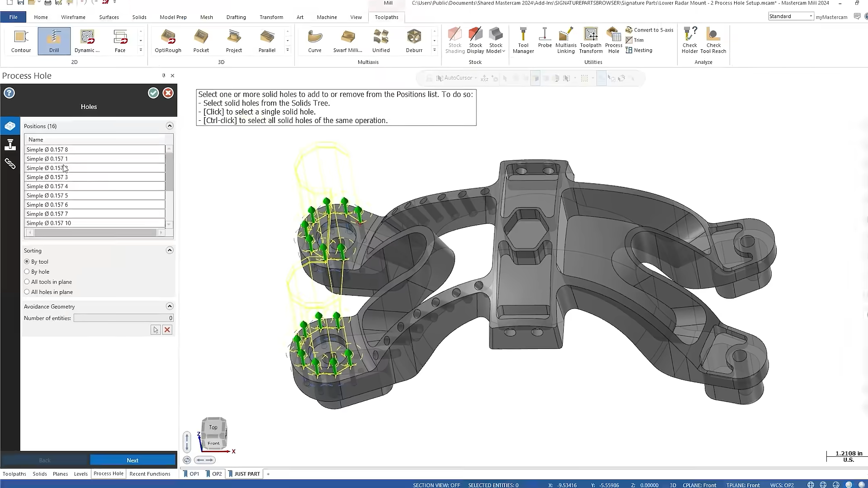Toggle Stock Display
The height and width of the screenshot is (488, 868).
pyautogui.click(x=475, y=41)
